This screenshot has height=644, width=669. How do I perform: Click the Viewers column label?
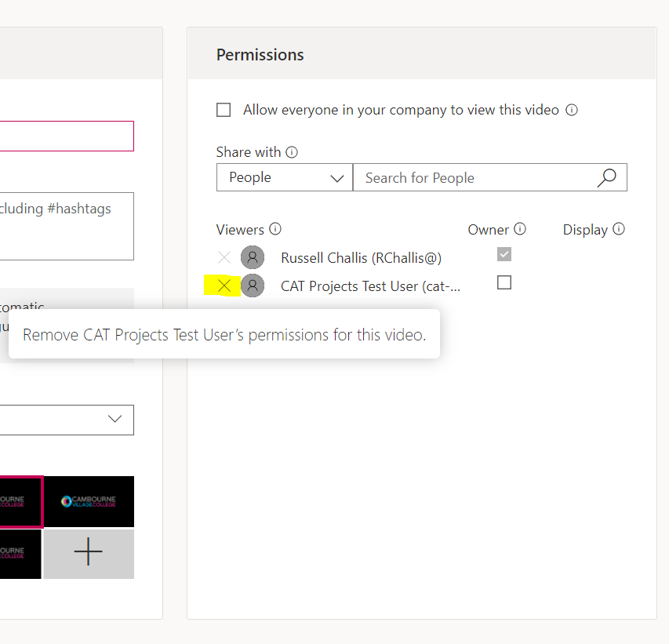coord(240,230)
